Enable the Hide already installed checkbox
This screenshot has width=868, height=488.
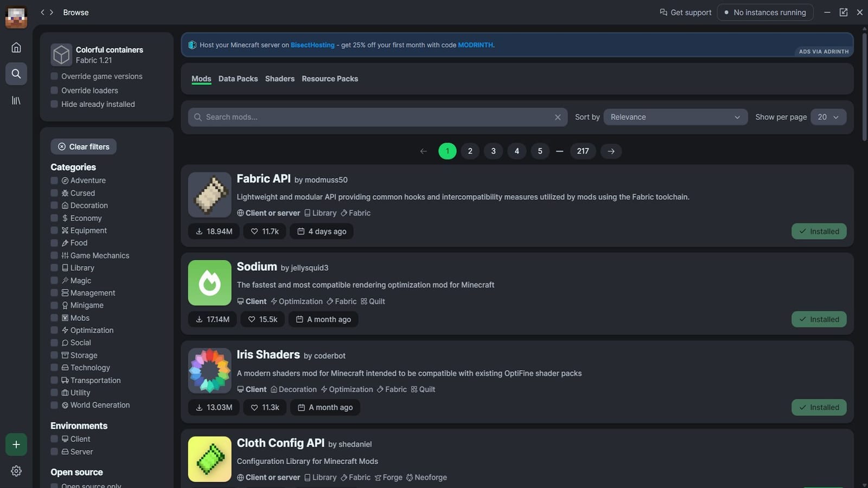(54, 104)
